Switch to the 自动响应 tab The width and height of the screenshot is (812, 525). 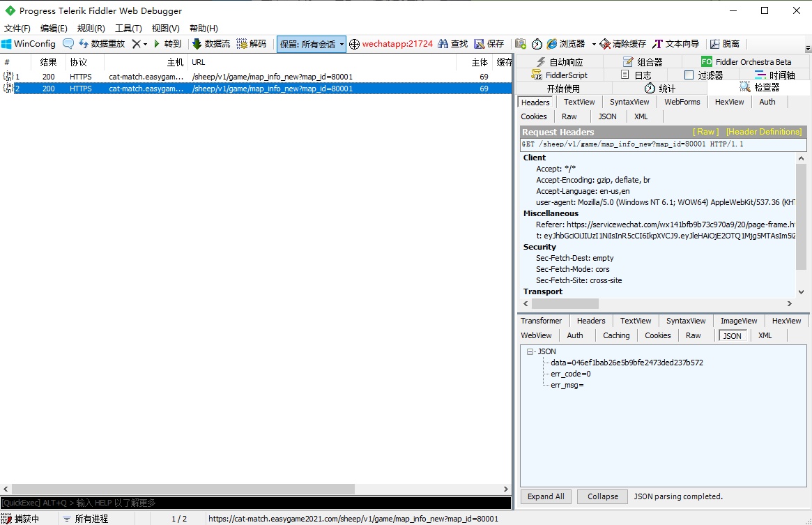[x=559, y=61]
